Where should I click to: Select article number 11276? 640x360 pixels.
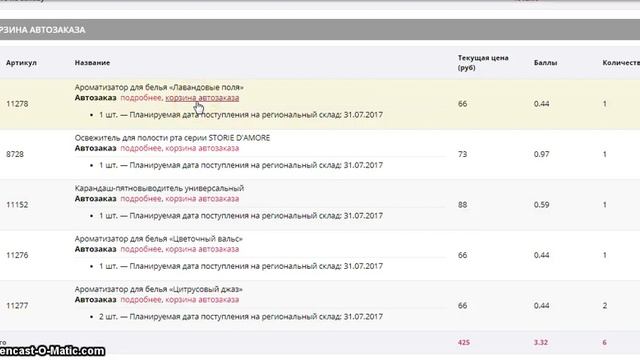17,255
